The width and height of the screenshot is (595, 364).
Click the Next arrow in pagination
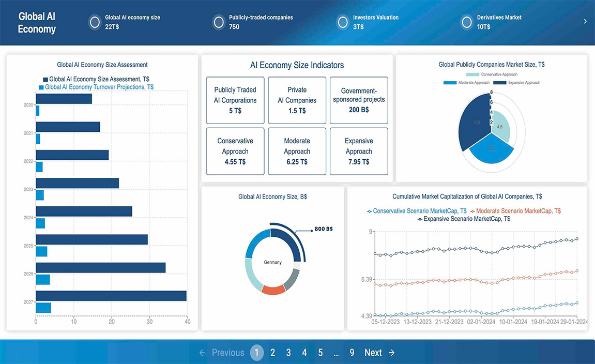coord(392,353)
